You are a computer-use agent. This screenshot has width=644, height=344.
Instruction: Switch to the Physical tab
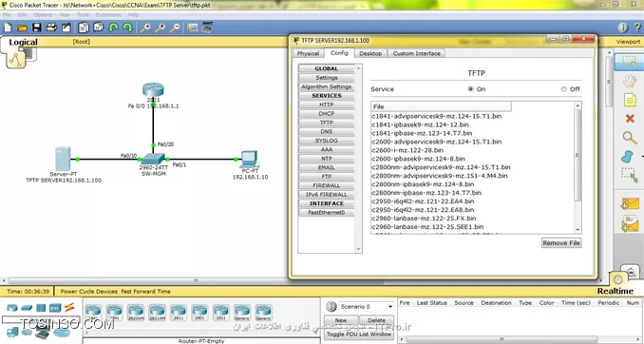(308, 53)
